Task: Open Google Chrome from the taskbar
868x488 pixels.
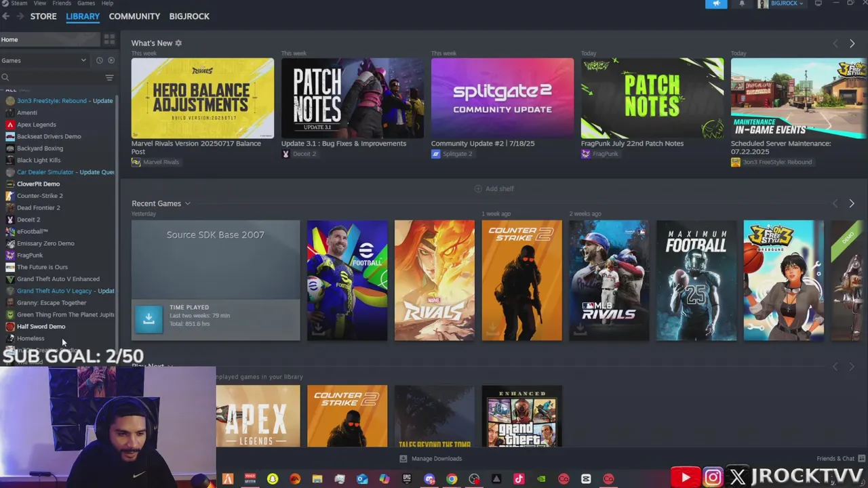Action: tap(452, 479)
